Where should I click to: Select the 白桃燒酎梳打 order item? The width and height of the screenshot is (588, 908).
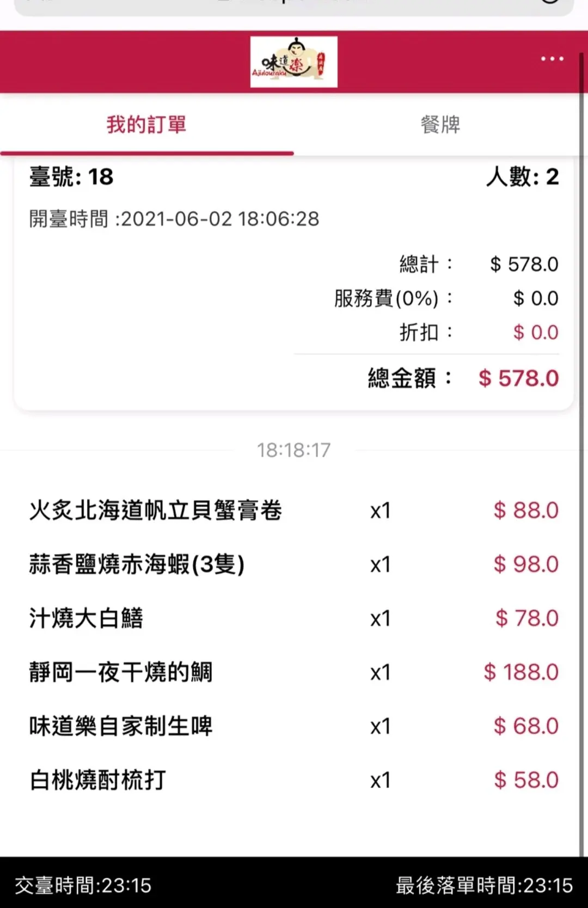tap(98, 780)
